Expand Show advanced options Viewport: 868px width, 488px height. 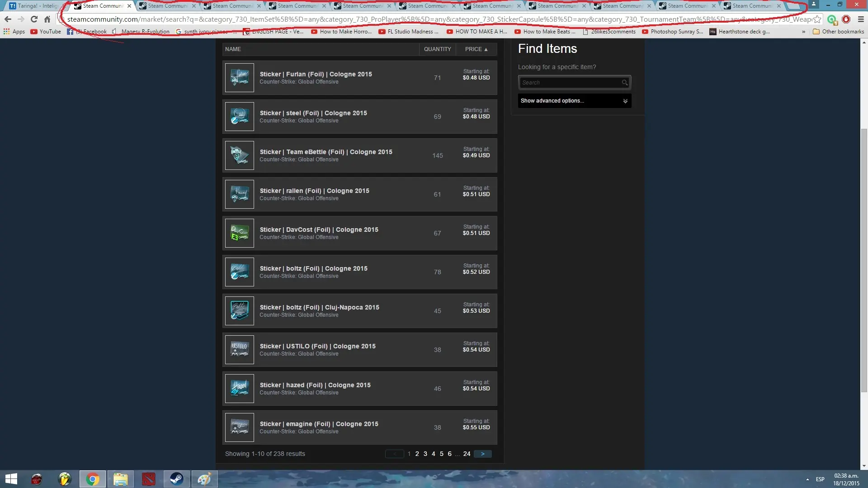(575, 101)
